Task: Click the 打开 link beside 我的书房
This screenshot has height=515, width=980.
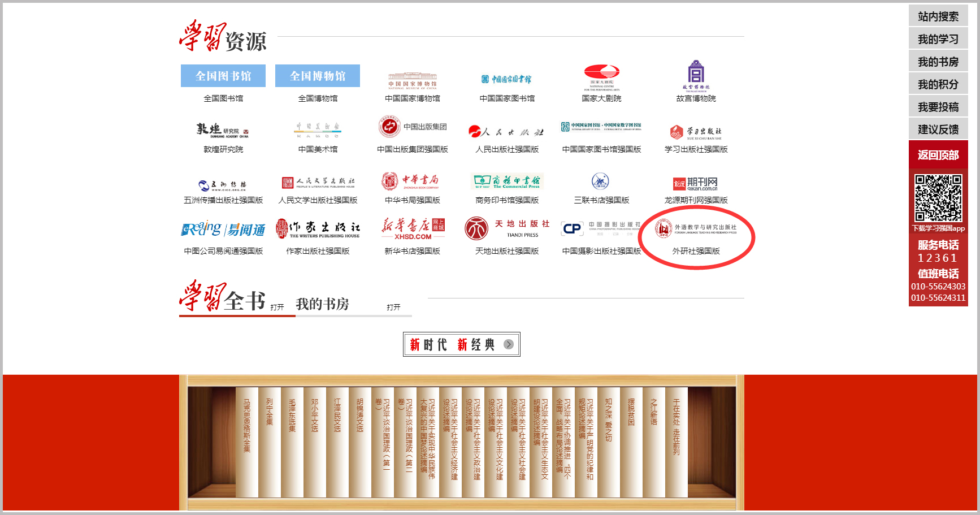Action: pos(393,307)
